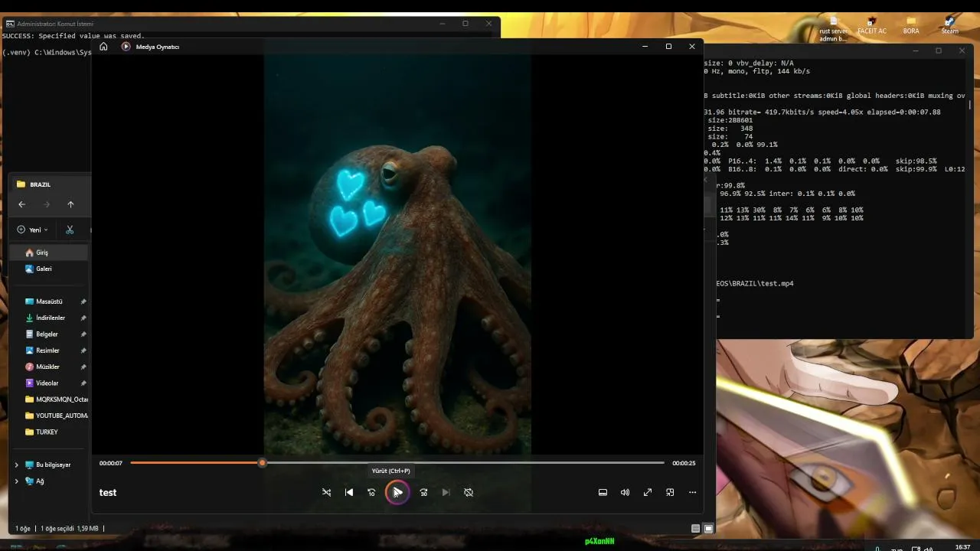Maximize the Medya Oynatıcı window

pos(668,47)
